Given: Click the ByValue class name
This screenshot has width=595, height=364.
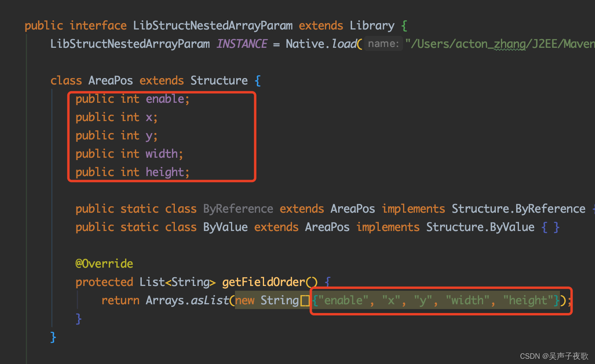Looking at the screenshot, I should coord(225,227).
